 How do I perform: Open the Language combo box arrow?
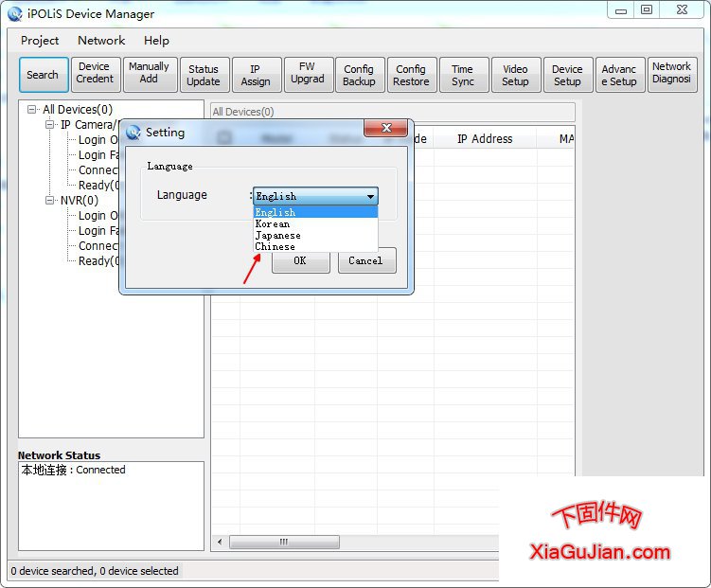pos(370,196)
